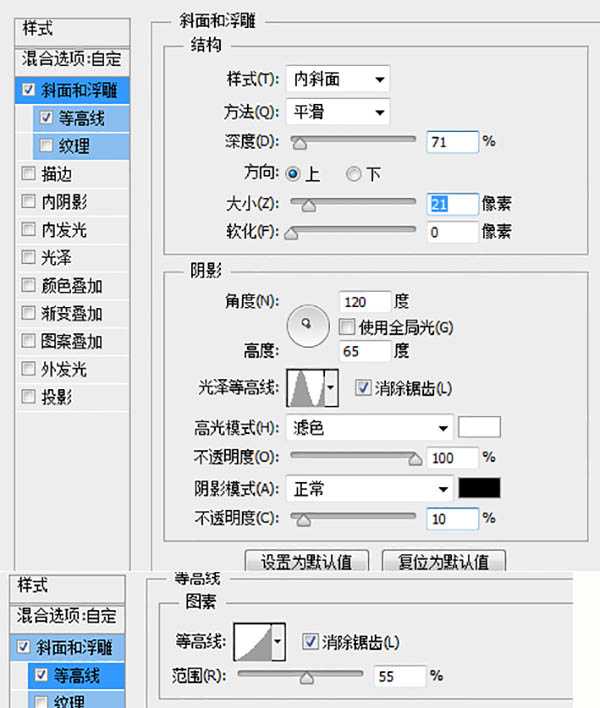Select 颜色叠加 style item
This screenshot has height=708, width=600.
pyautogui.click(x=72, y=286)
